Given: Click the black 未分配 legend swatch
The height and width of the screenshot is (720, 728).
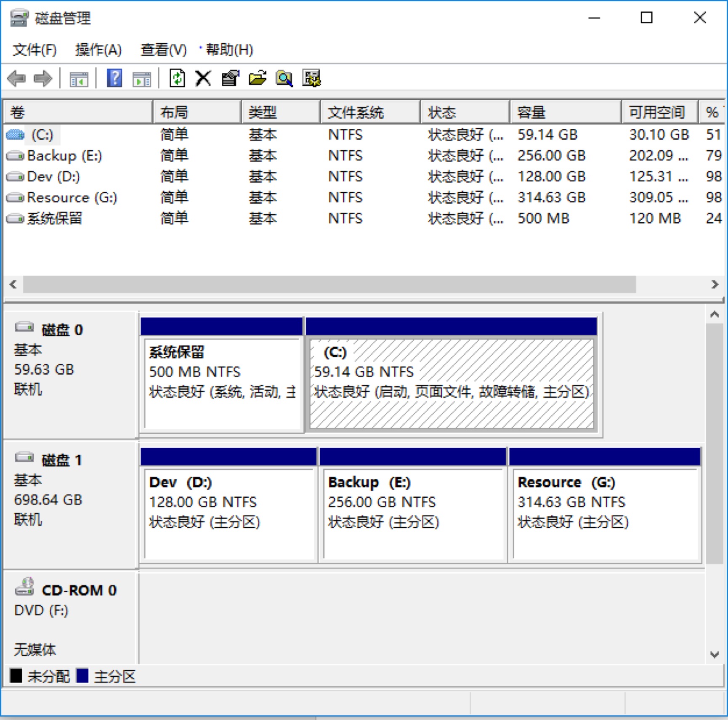Looking at the screenshot, I should pos(16,676).
